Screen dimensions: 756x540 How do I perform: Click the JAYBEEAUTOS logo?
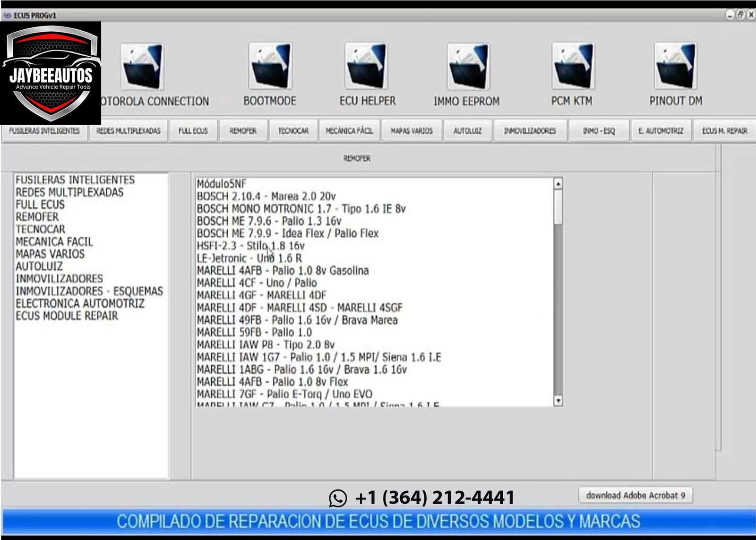[x=51, y=73]
